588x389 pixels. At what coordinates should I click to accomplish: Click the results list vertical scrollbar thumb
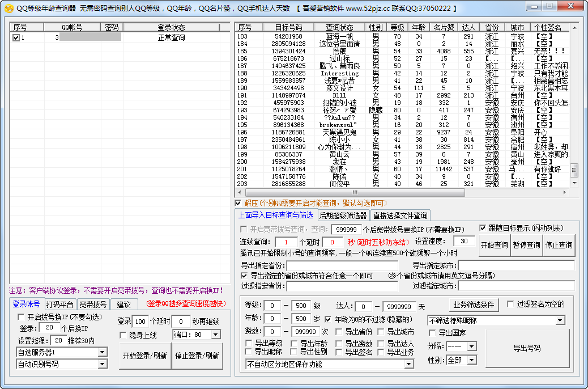tap(574, 170)
